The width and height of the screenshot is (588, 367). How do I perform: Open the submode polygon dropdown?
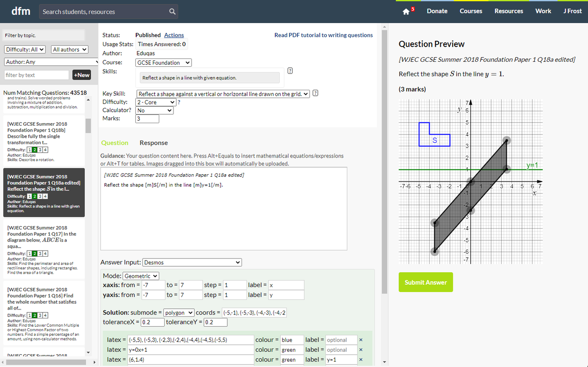coord(179,313)
